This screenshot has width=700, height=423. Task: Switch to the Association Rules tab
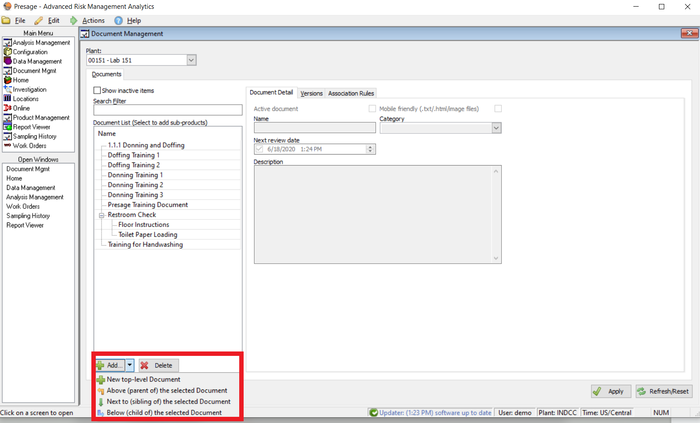[350, 93]
